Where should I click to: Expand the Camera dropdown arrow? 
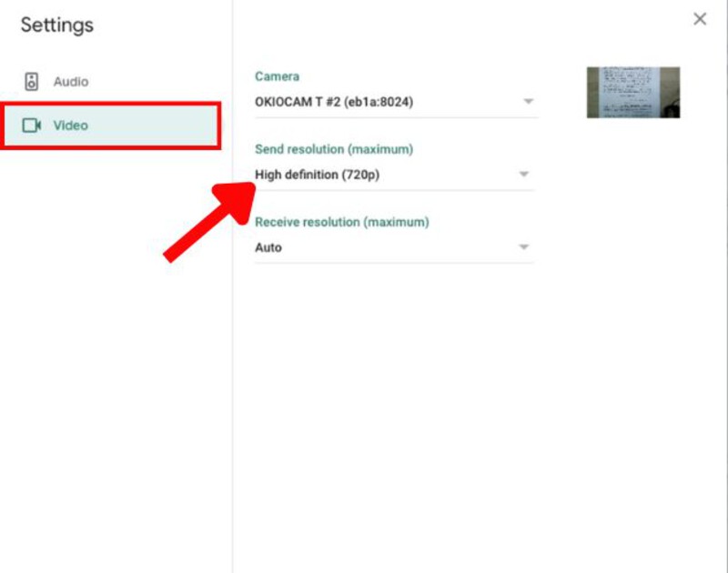tap(527, 102)
